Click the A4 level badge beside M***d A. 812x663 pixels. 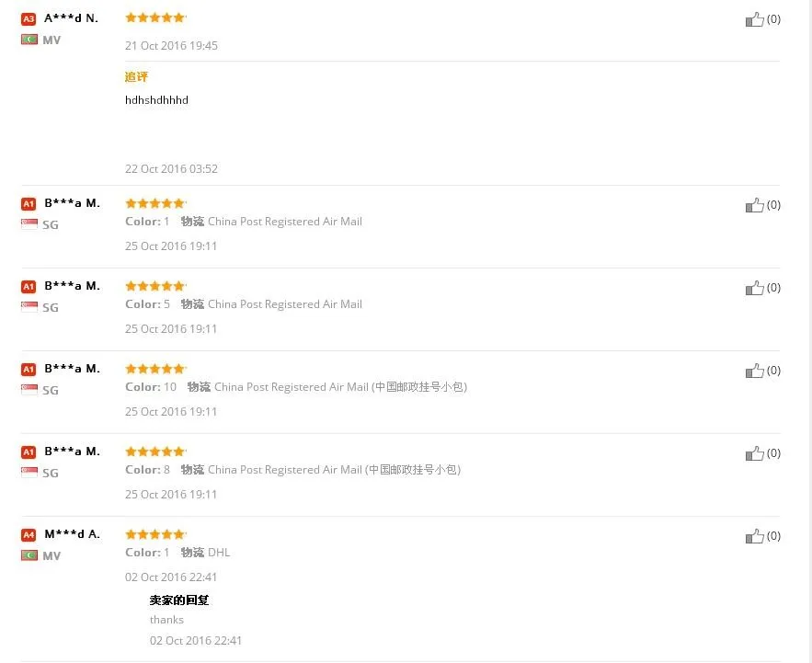[x=29, y=534]
